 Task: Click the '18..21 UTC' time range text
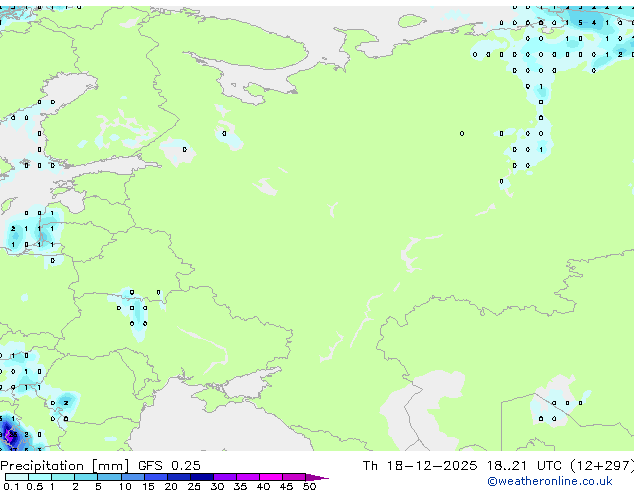pos(524,466)
